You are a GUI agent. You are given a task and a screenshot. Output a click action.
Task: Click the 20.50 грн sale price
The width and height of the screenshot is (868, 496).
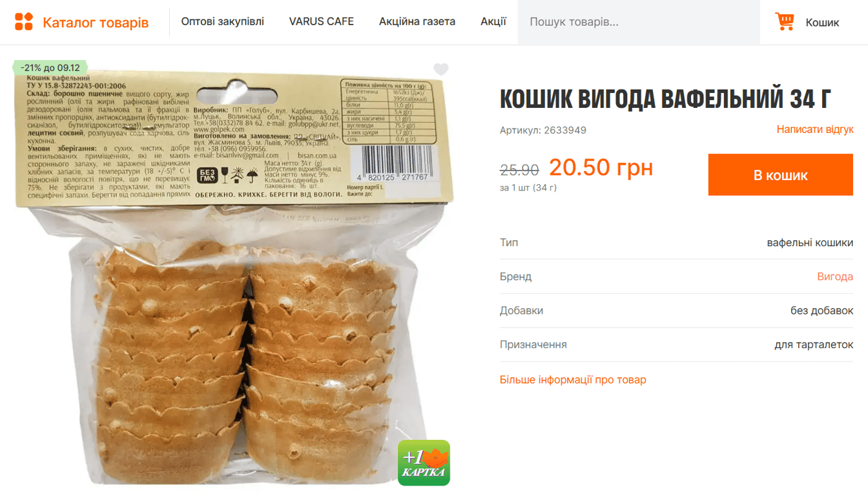pos(601,167)
